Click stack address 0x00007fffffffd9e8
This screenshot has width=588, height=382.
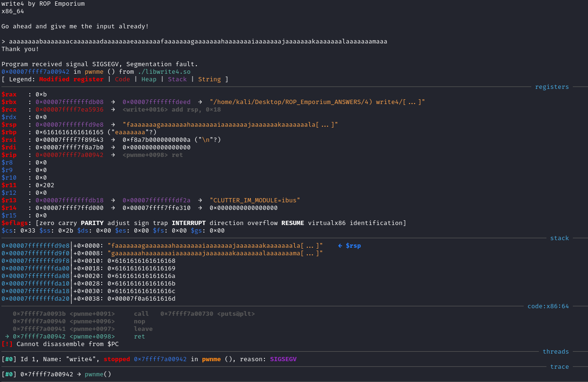pyautogui.click(x=35, y=246)
